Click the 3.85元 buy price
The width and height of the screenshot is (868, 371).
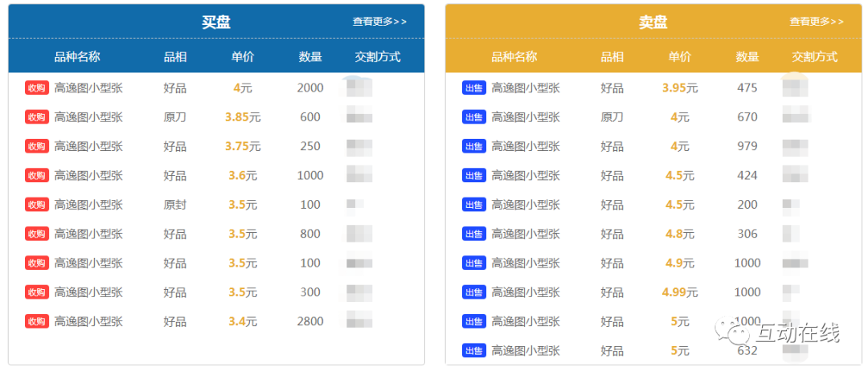coord(243,117)
